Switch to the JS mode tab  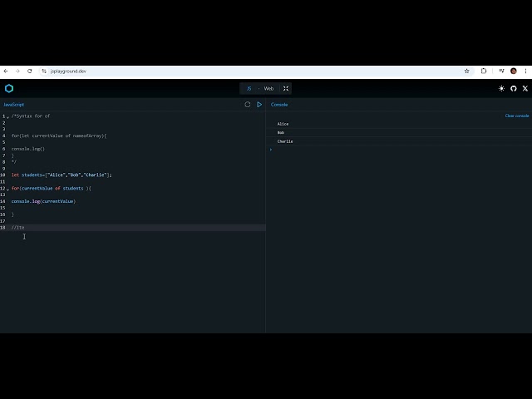pyautogui.click(x=249, y=89)
